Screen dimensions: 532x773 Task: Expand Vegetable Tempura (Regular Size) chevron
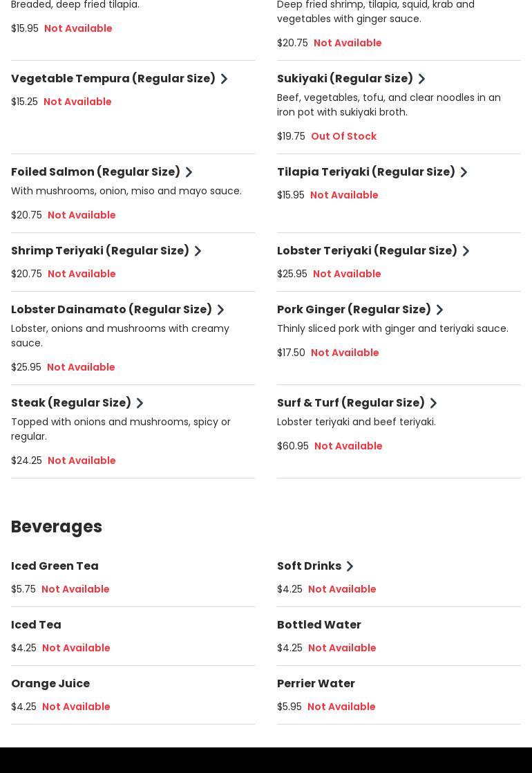click(x=224, y=79)
